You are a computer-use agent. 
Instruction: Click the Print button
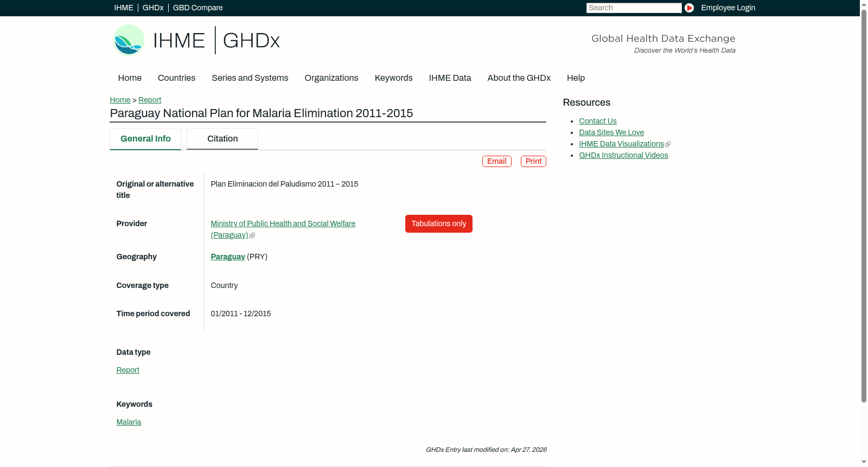(x=533, y=162)
